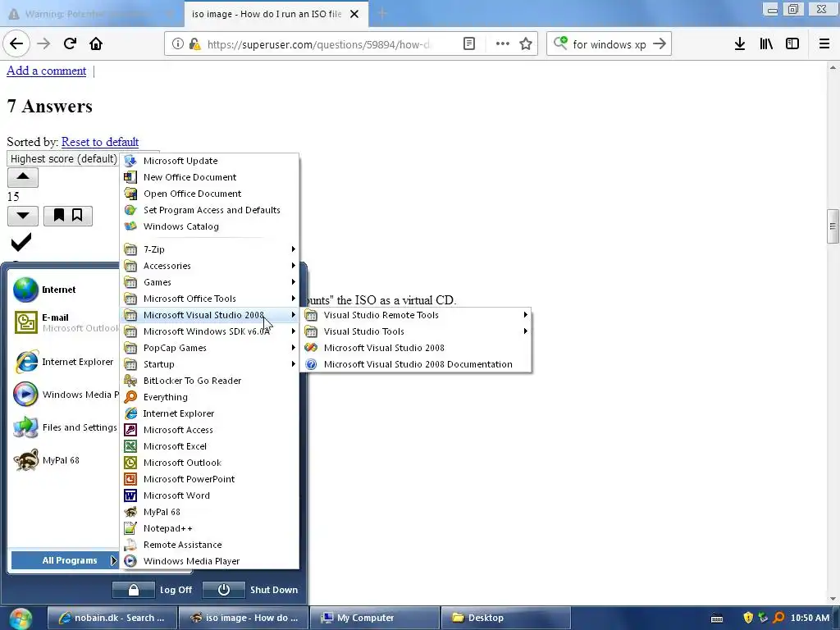Switch to the iso image browser tab

coord(267,14)
